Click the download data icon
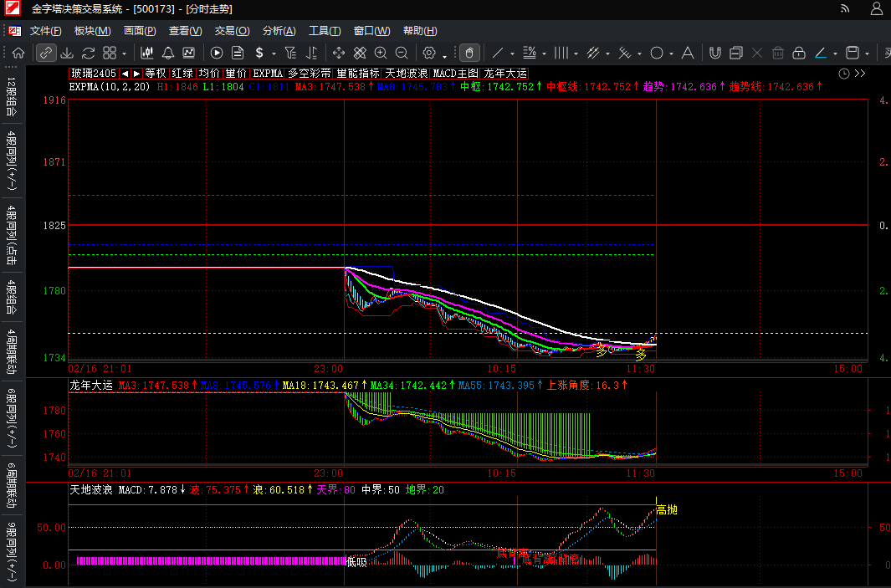Screen dimensions: 891x588 tap(67, 53)
